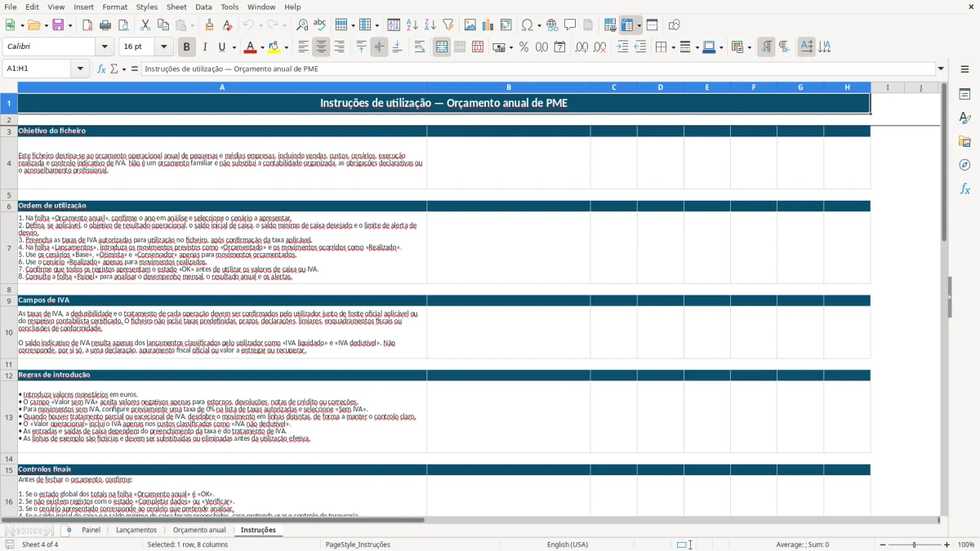The width and height of the screenshot is (980, 551).
Task: Insert a pivot table
Action: pyautogui.click(x=506, y=25)
